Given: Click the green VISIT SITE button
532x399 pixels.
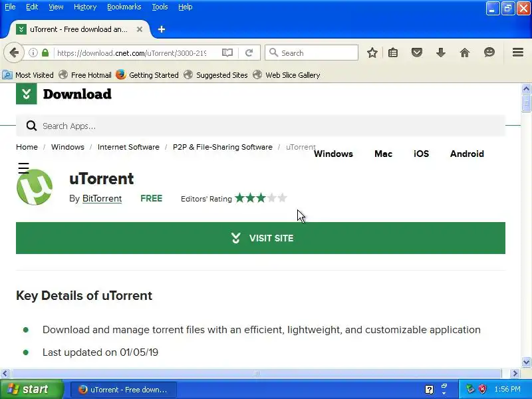Looking at the screenshot, I should click(x=261, y=238).
